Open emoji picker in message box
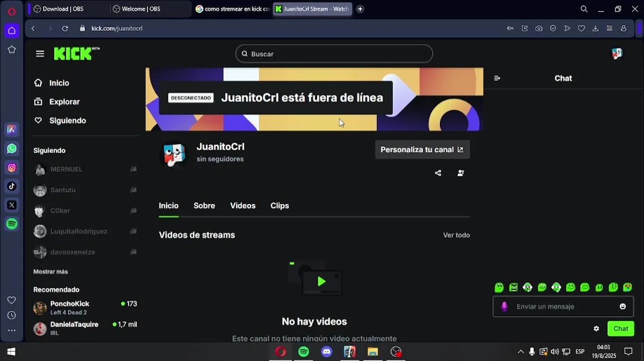Image resolution: width=644 pixels, height=361 pixels. 622,306
